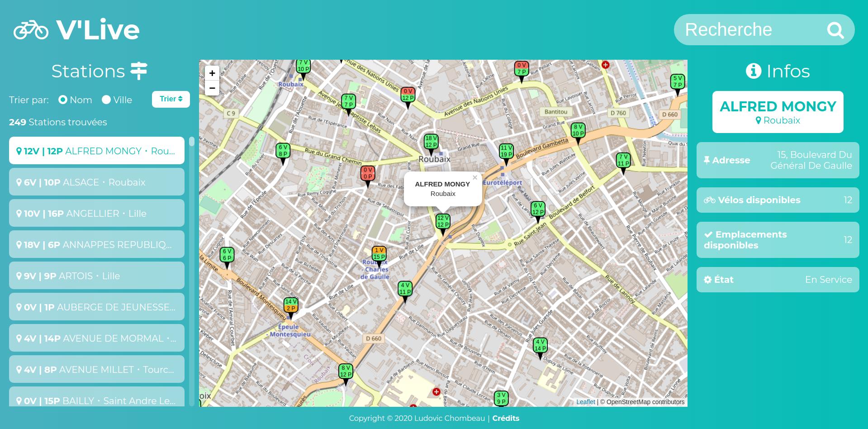The height and width of the screenshot is (429, 868).
Task: Click the Vélos disponibles info row
Action: (x=778, y=200)
